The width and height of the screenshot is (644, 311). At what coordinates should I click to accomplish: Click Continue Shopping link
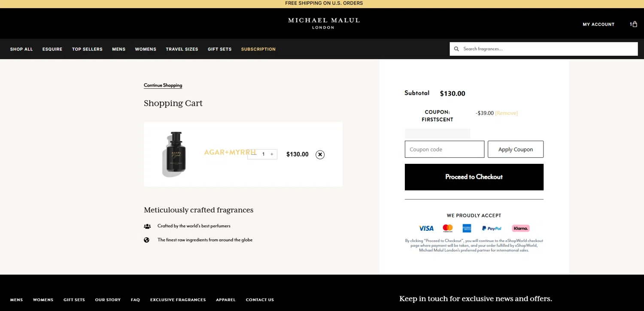tap(163, 85)
